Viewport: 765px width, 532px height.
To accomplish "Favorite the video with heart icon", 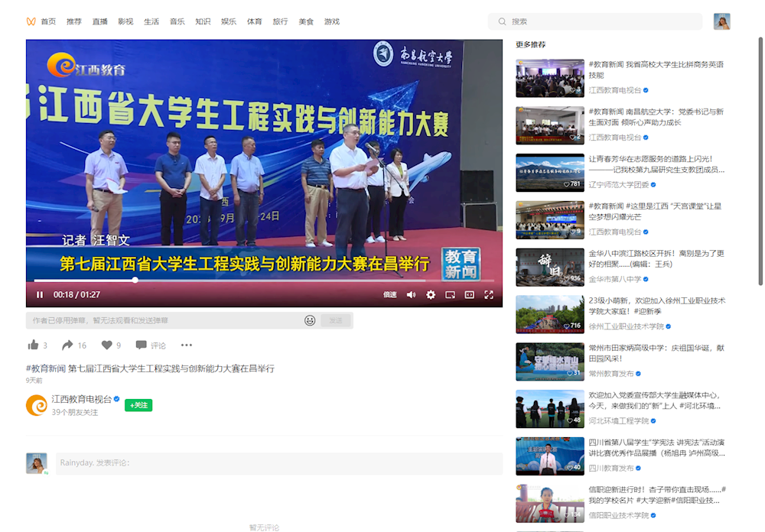I will [x=106, y=345].
